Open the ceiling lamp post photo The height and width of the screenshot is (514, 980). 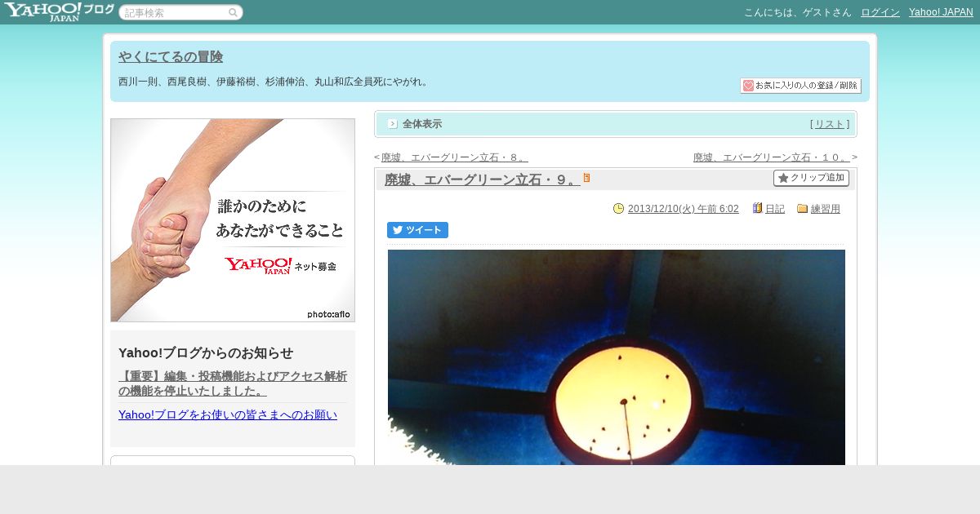tap(617, 357)
